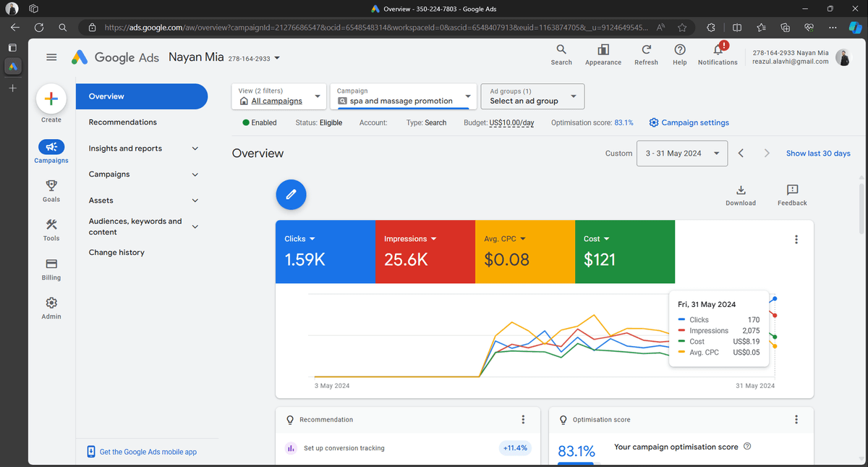Click the Show last 30 days link

[818, 153]
